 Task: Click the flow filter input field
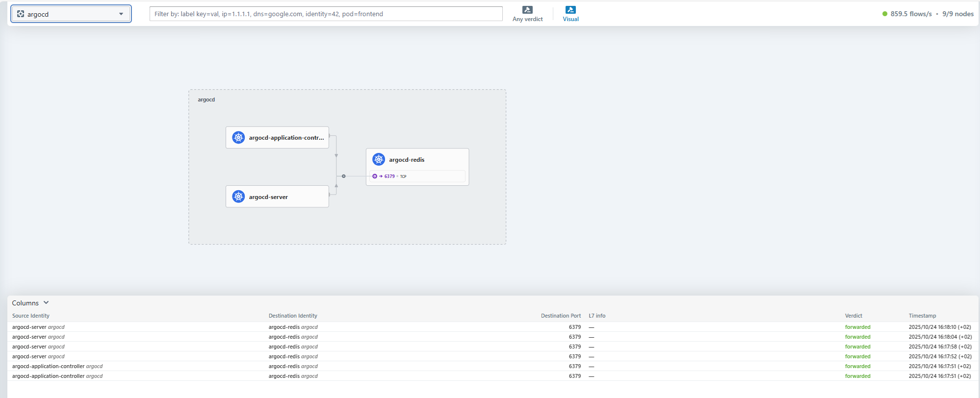(326, 14)
